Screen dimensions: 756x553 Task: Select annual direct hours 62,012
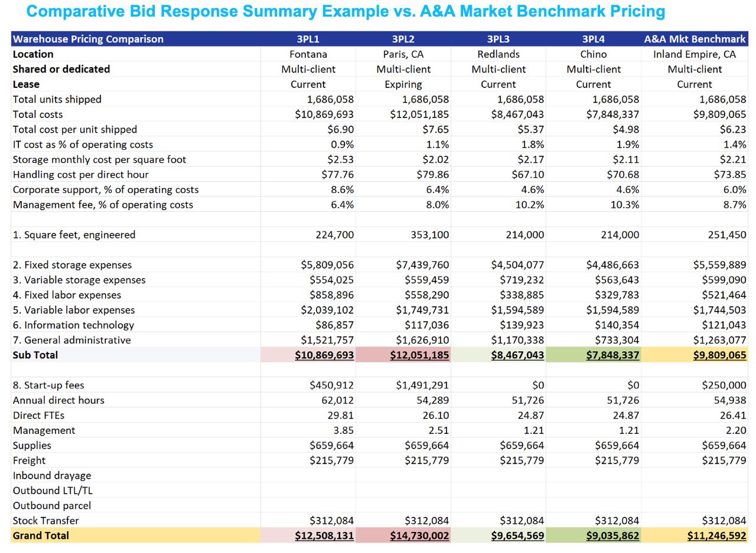coord(338,400)
